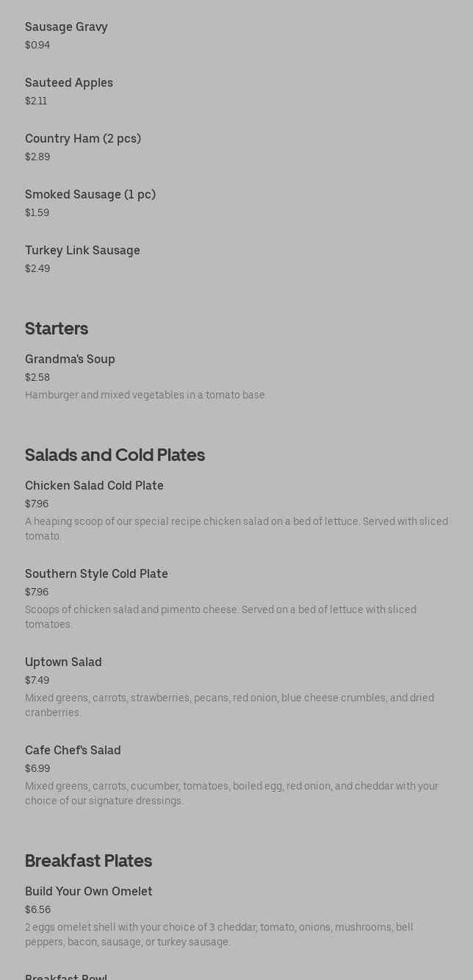This screenshot has width=473, height=980.
Task: Open Smoked Sausage (1 pc) item
Action: click(90, 195)
